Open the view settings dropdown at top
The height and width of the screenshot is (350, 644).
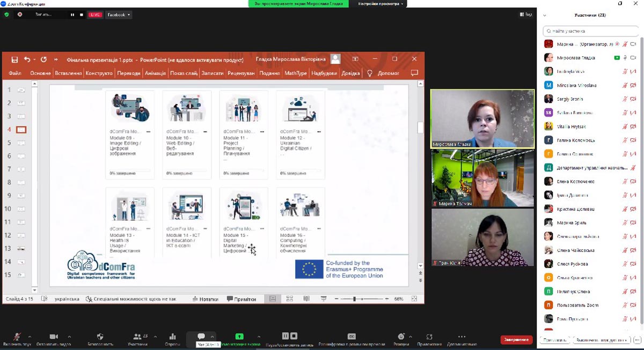380,4
